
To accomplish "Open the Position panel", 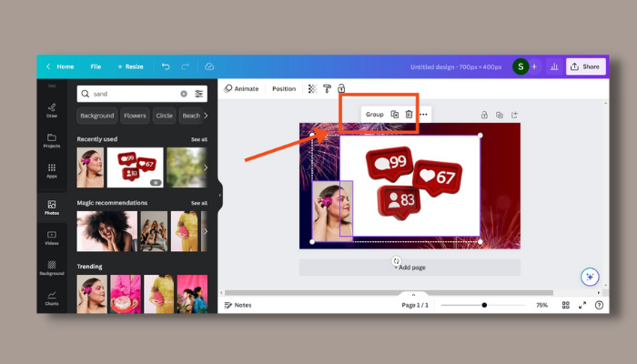I will [x=284, y=88].
